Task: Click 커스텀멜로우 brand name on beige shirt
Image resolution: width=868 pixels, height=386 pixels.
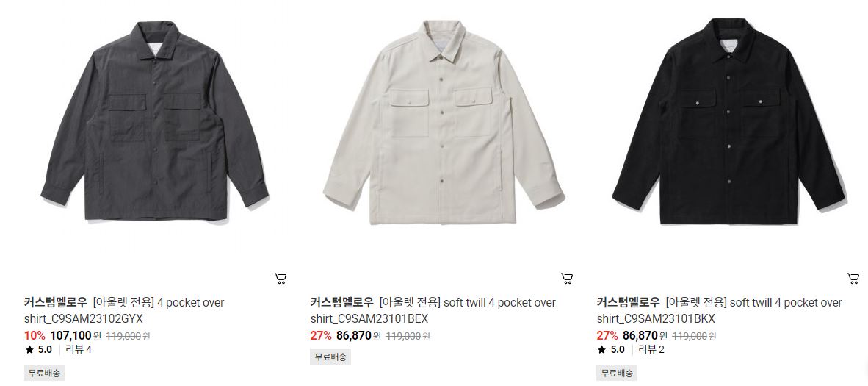Action: (x=341, y=303)
